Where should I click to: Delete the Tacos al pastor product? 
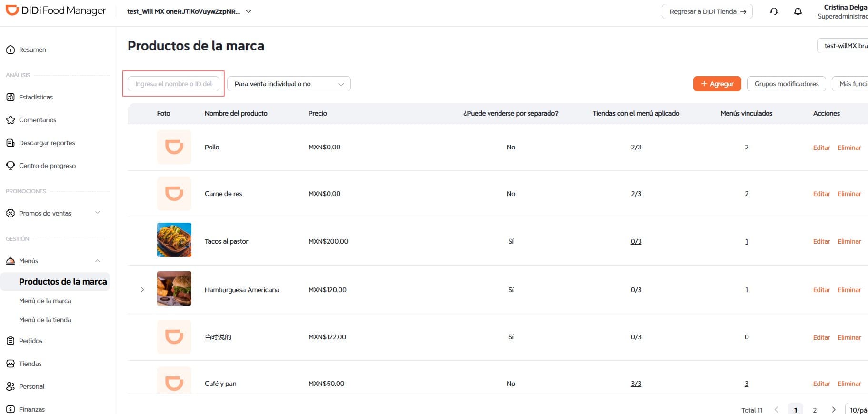tap(849, 241)
